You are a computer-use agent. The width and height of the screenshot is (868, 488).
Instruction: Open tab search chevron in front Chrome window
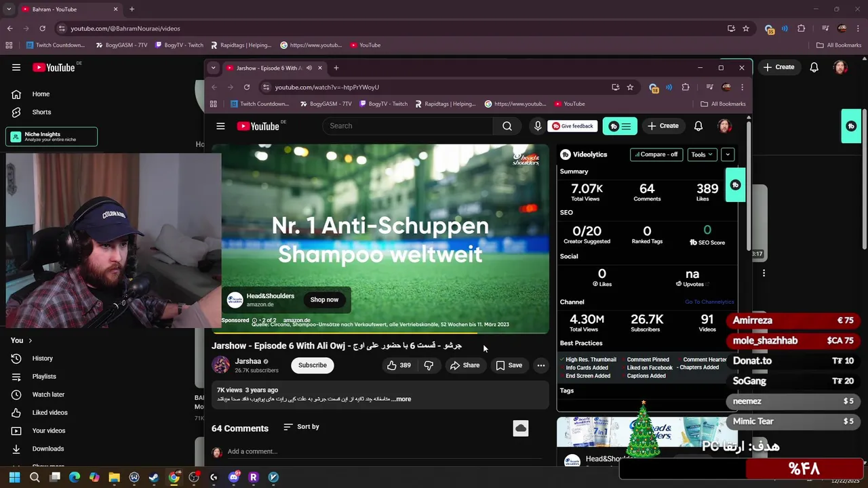coord(213,68)
